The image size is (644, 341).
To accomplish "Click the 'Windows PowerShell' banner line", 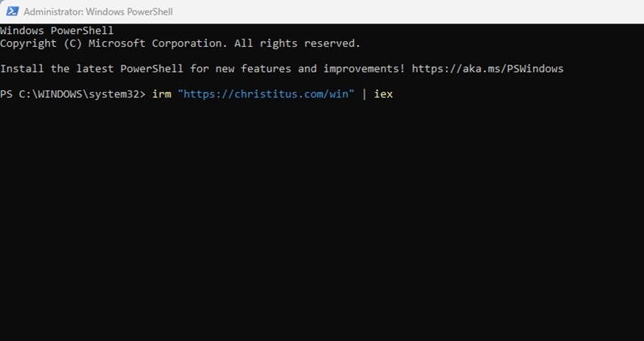I will pos(56,31).
